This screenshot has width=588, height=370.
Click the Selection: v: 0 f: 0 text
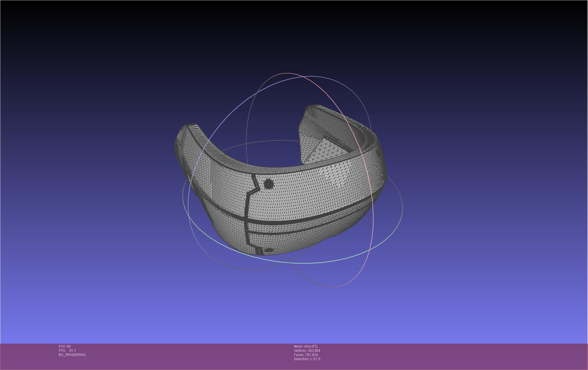(307, 359)
